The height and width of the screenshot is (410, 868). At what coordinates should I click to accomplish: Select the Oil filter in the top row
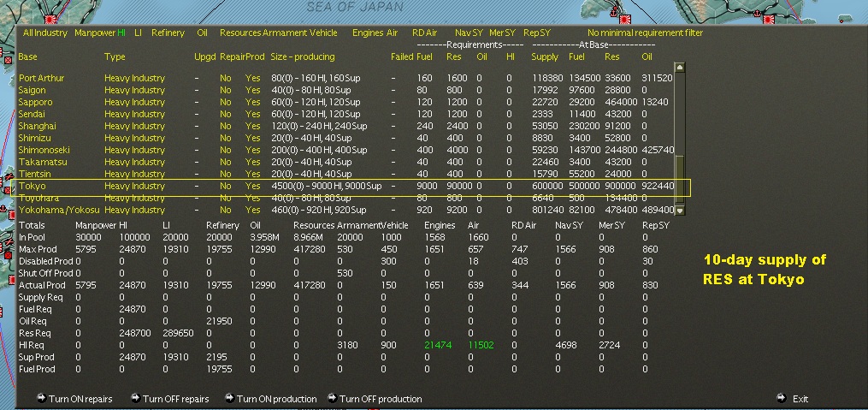click(x=202, y=33)
